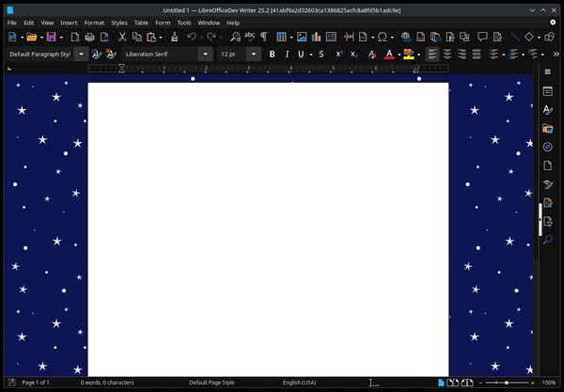Open the Gallery panel in sidebar
Image resolution: width=564 pixels, height=392 pixels.
tap(547, 128)
